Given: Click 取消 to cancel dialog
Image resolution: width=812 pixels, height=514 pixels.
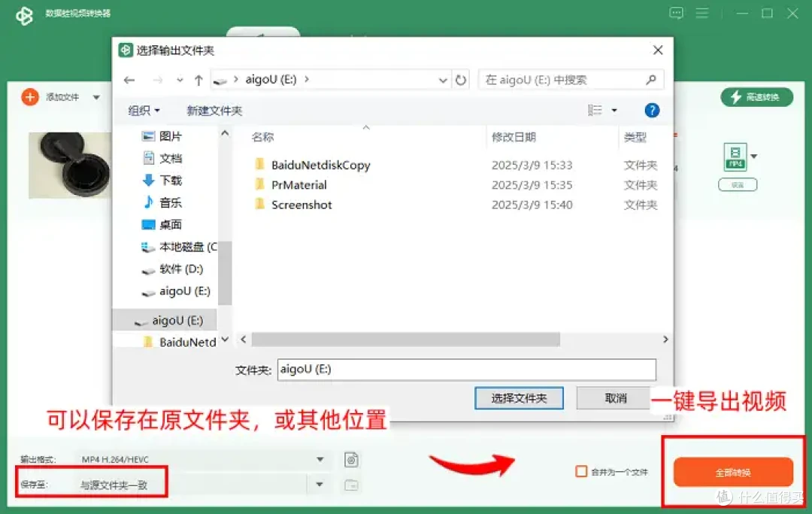Looking at the screenshot, I should pos(615,398).
